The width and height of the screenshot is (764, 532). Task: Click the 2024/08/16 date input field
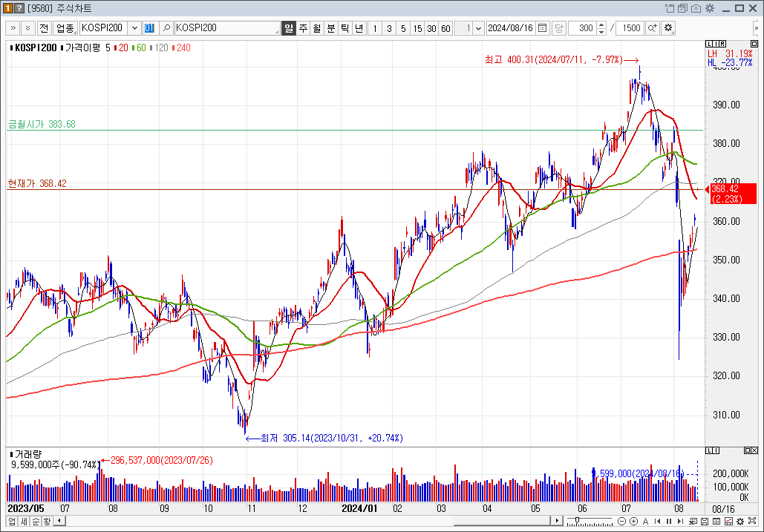[511, 28]
